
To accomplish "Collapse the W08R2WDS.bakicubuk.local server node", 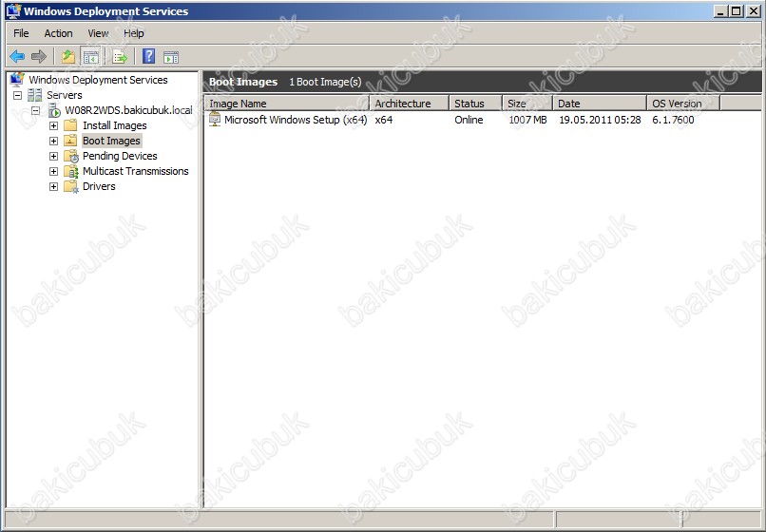I will pos(36,110).
